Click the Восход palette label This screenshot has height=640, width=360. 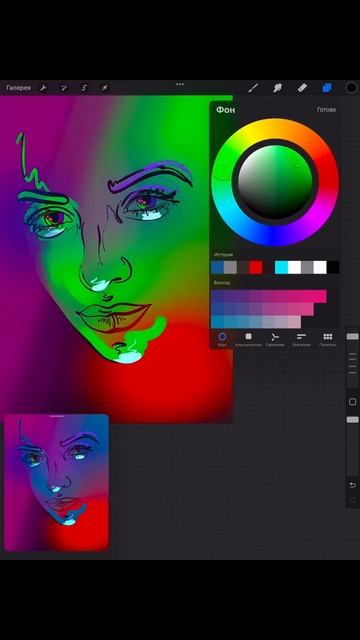pos(222,282)
